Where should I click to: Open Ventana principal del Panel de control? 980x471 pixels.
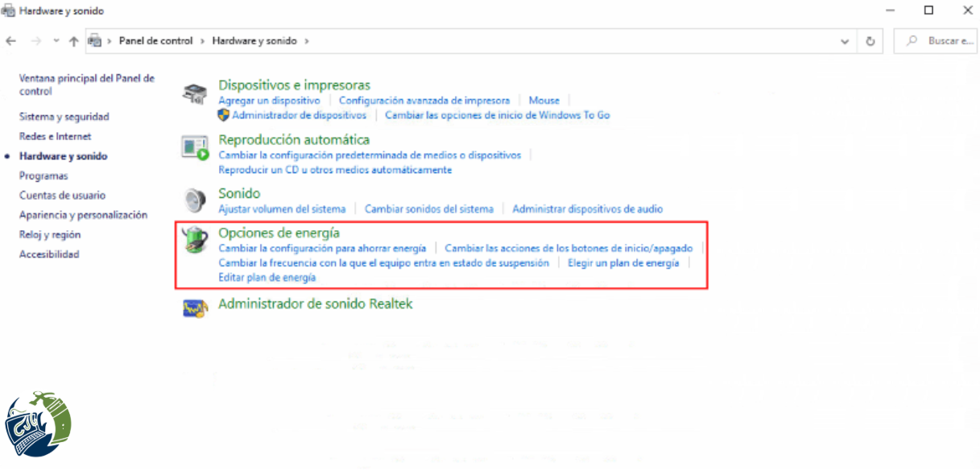(87, 85)
